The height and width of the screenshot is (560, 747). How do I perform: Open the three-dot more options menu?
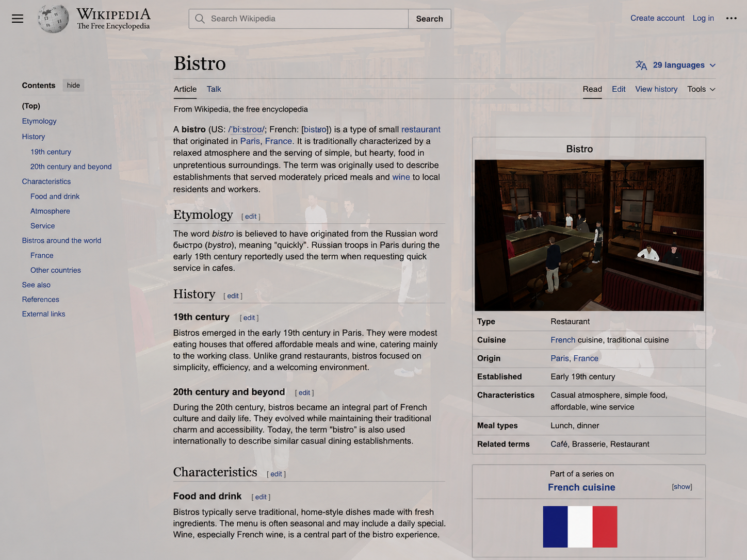[x=731, y=18]
